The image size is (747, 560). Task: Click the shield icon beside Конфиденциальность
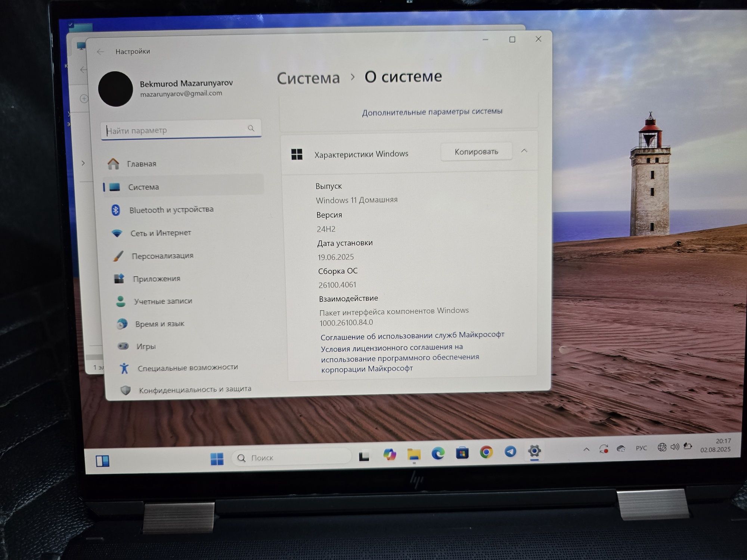(x=125, y=391)
